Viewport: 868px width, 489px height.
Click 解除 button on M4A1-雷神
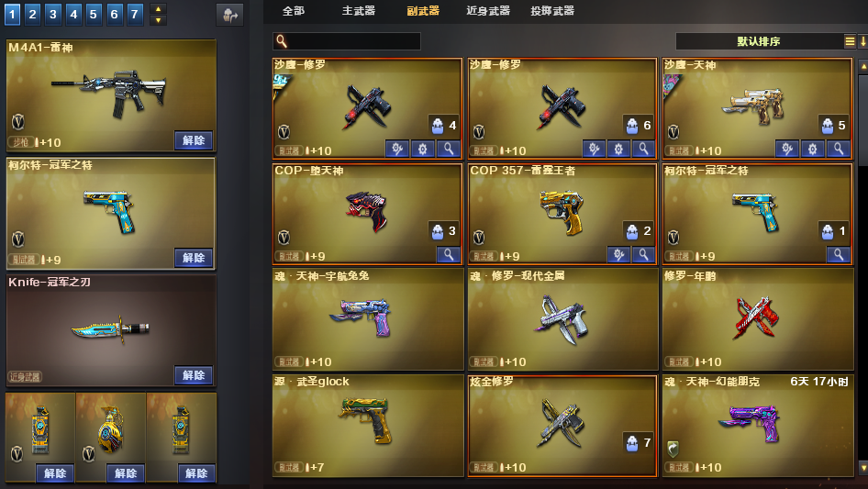194,140
